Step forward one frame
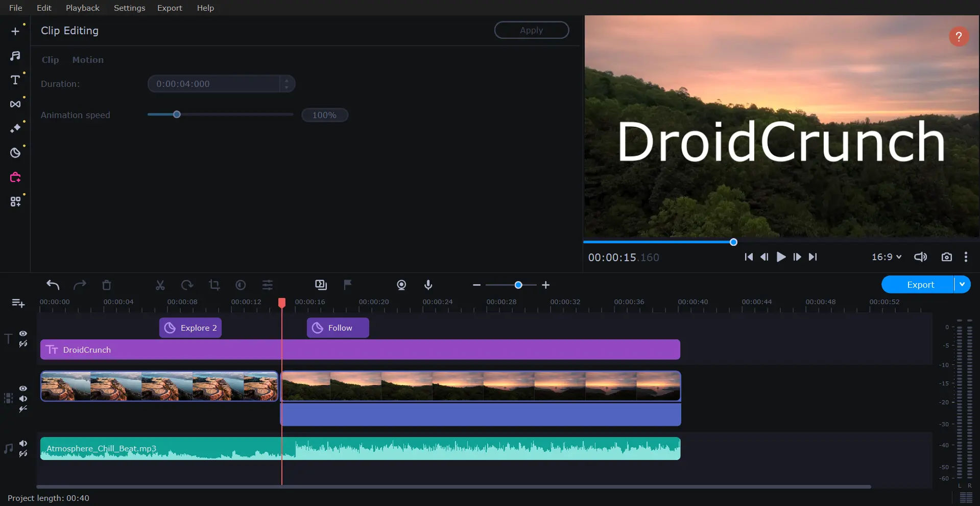 coord(797,257)
